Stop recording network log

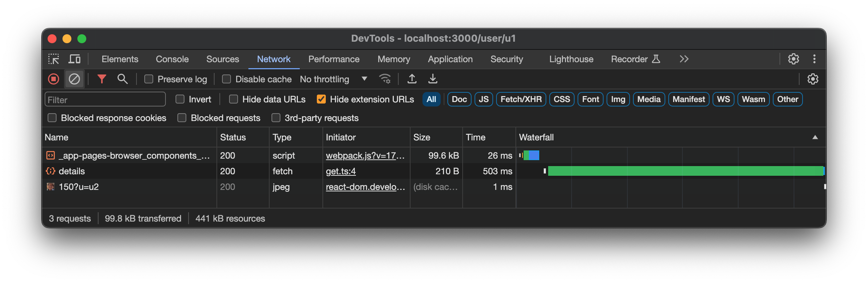click(x=54, y=79)
